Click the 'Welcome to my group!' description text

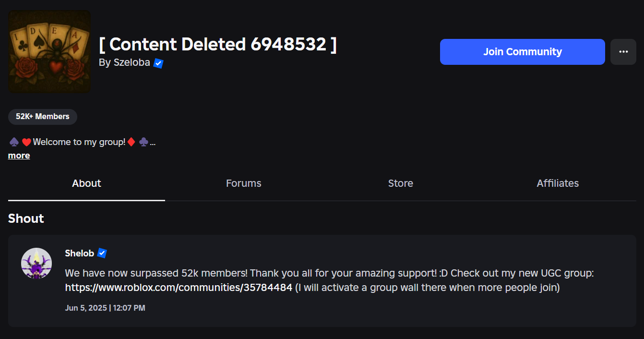click(79, 142)
